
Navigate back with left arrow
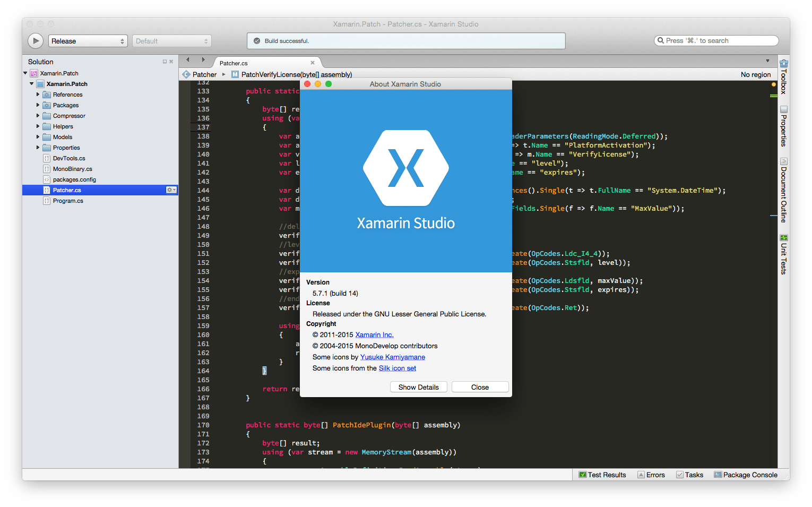(188, 60)
